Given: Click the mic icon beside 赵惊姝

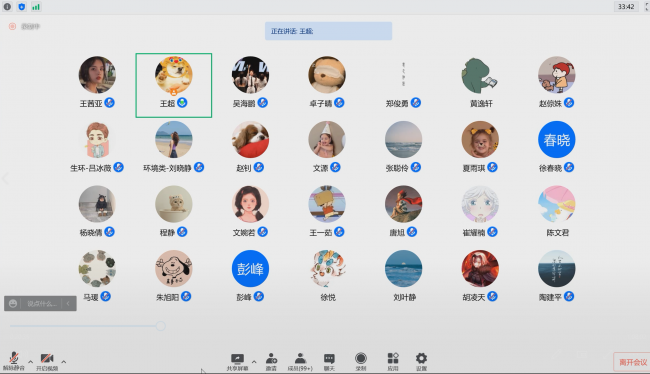Looking at the screenshot, I should 569,102.
